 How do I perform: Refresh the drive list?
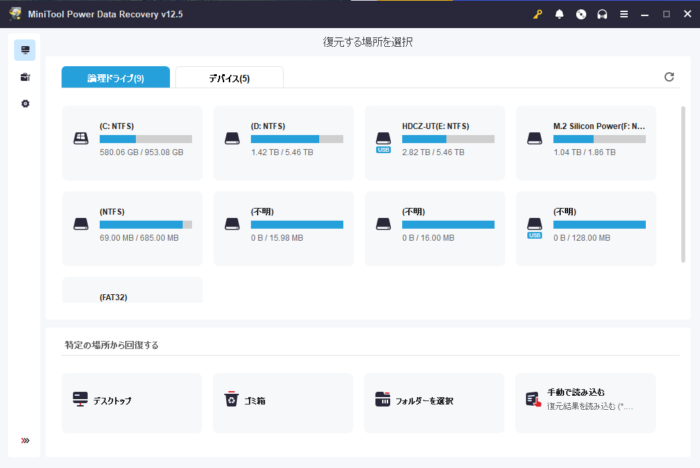669,77
